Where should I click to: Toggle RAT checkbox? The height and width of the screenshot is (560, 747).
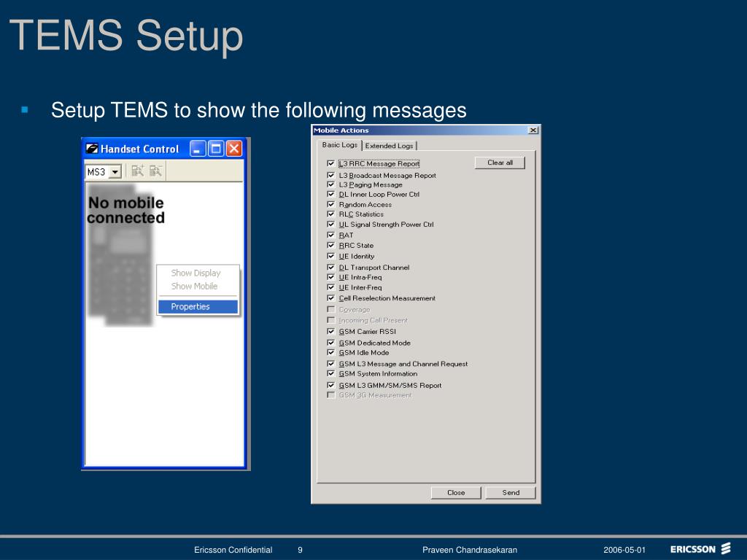[x=330, y=235]
